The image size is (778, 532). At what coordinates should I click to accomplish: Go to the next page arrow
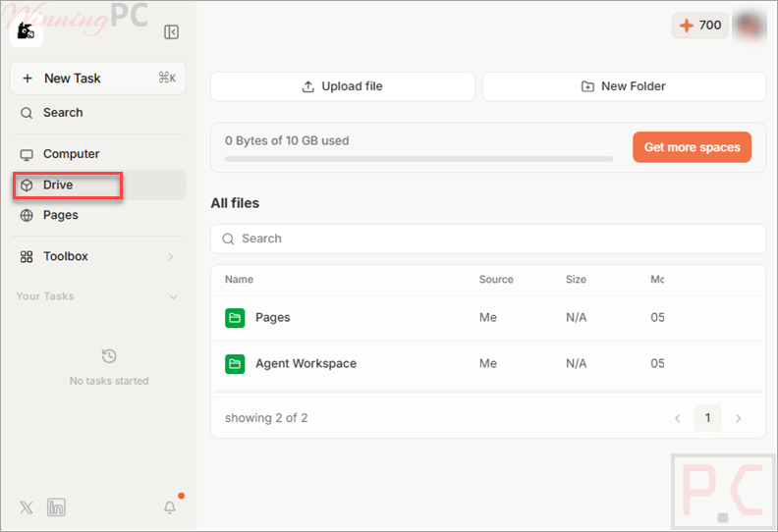[x=739, y=418]
